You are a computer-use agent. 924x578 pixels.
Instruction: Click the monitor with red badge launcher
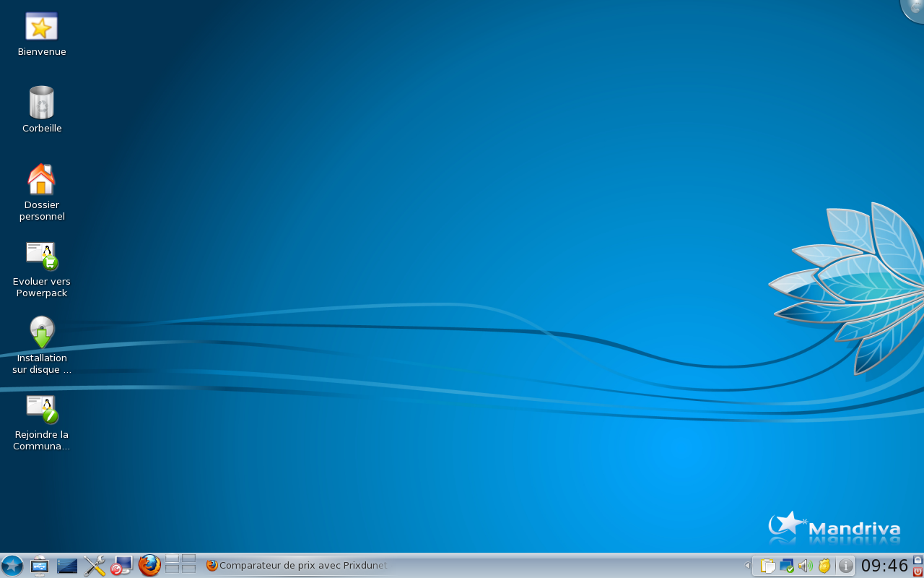point(122,566)
